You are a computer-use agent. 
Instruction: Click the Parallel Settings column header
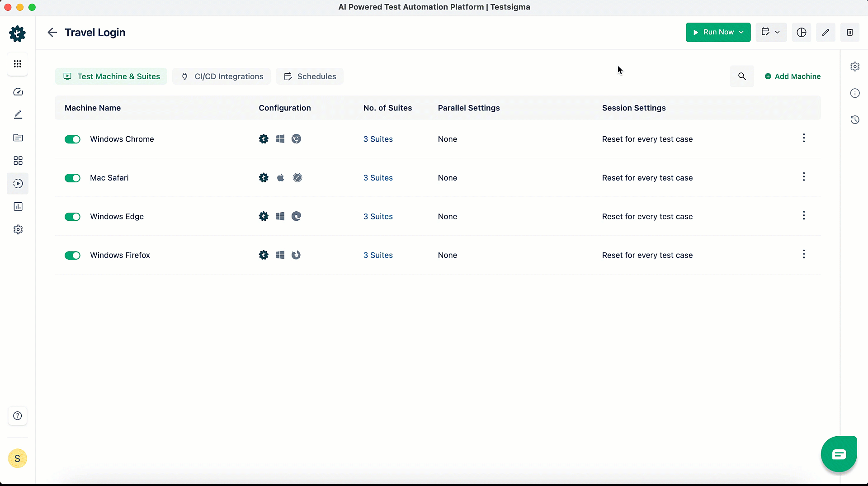[x=469, y=108]
